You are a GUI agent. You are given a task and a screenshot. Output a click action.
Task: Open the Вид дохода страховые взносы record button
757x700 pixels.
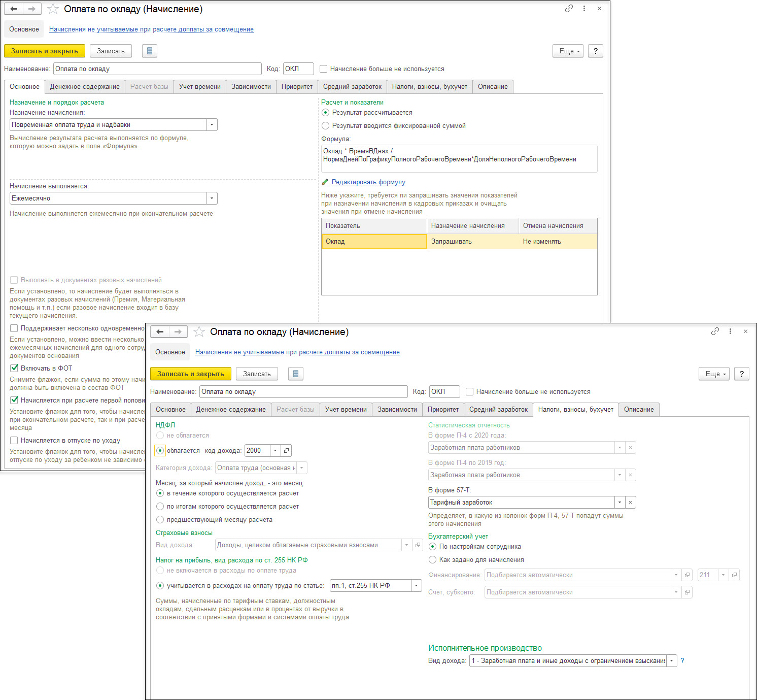pos(418,545)
